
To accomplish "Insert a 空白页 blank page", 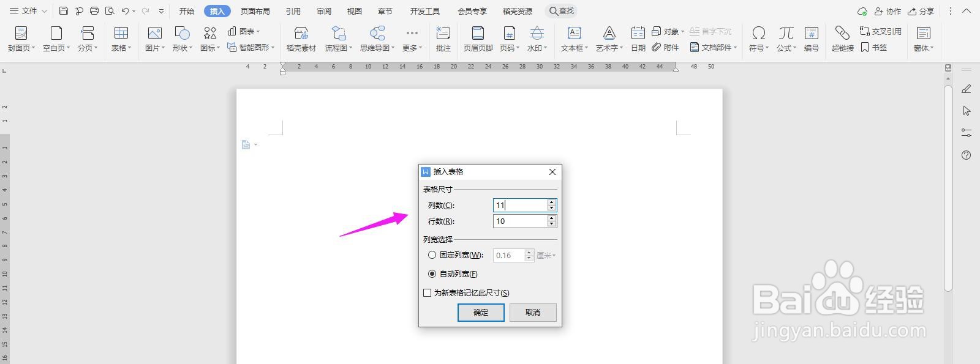I will click(x=56, y=39).
